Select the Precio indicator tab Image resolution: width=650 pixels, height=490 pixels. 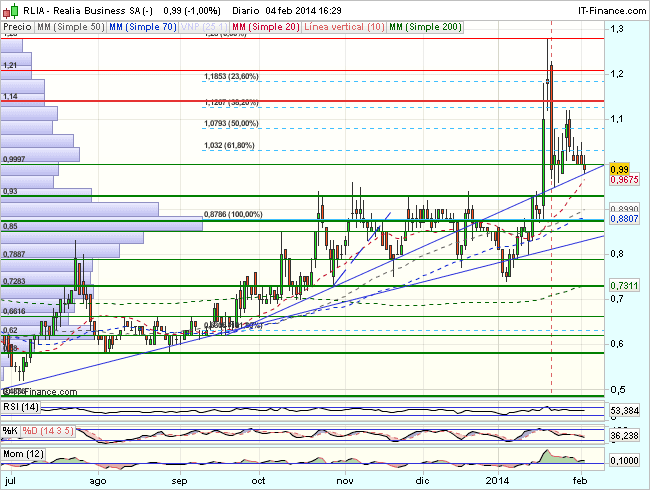(x=17, y=27)
